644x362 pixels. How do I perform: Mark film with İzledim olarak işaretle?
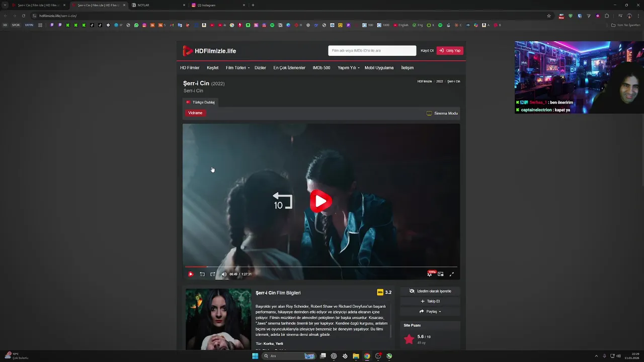coord(430,291)
